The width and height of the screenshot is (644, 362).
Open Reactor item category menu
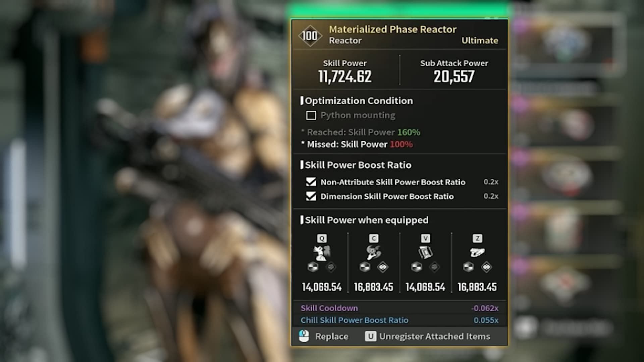[344, 41]
